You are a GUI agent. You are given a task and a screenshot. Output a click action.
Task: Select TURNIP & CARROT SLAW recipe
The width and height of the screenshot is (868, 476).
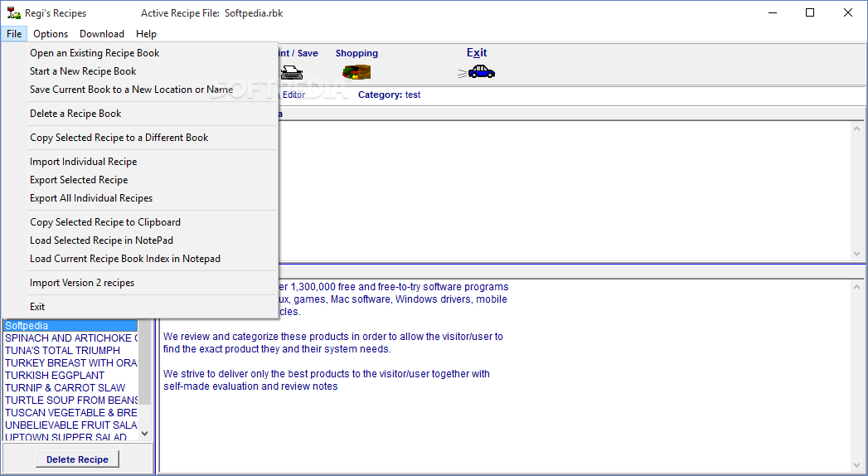[70, 388]
